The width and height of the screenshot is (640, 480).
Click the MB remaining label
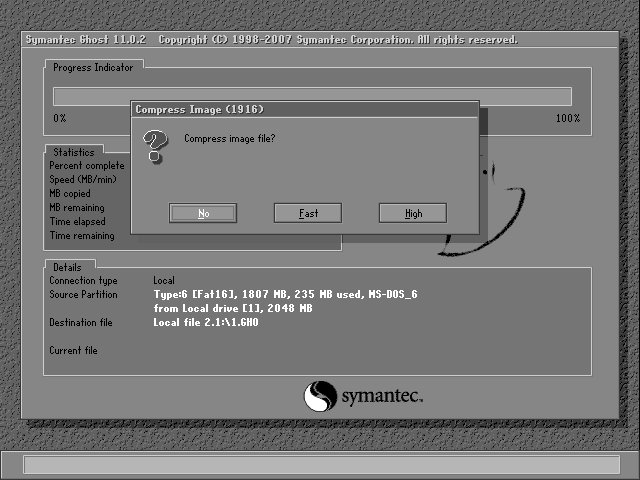coord(77,207)
